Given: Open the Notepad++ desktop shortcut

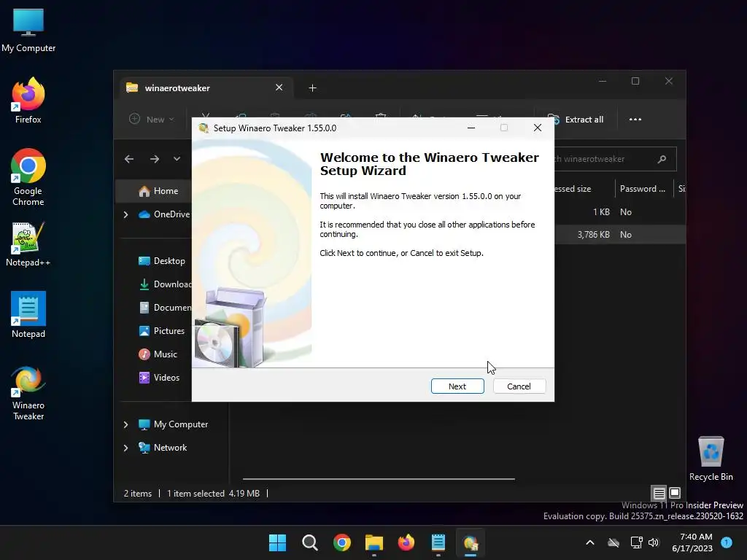Looking at the screenshot, I should pos(28,244).
